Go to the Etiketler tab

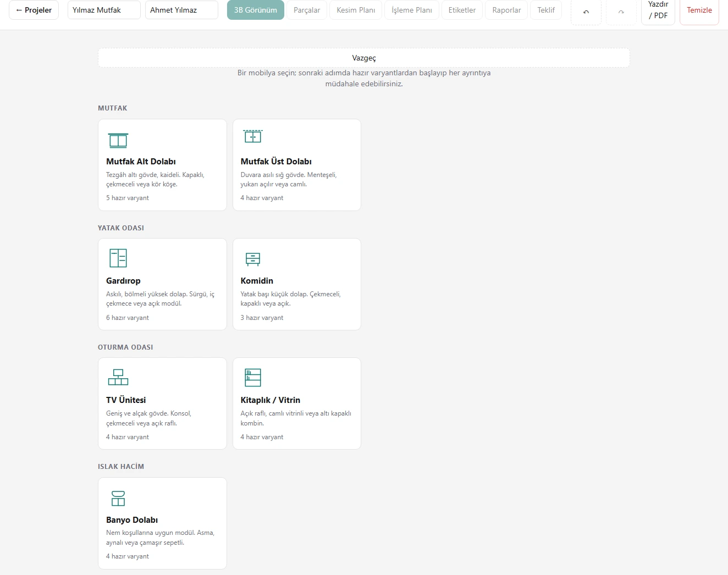(462, 10)
